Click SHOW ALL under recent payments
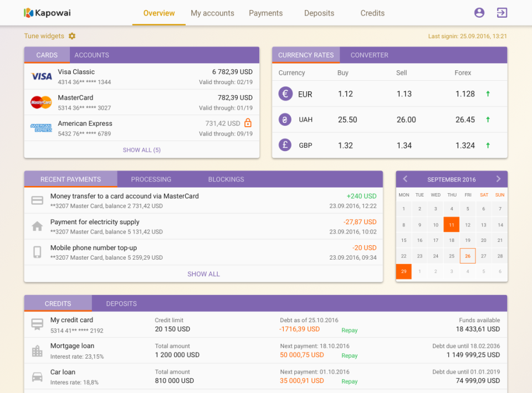Viewport: 532px width, 393px height. pos(203,274)
